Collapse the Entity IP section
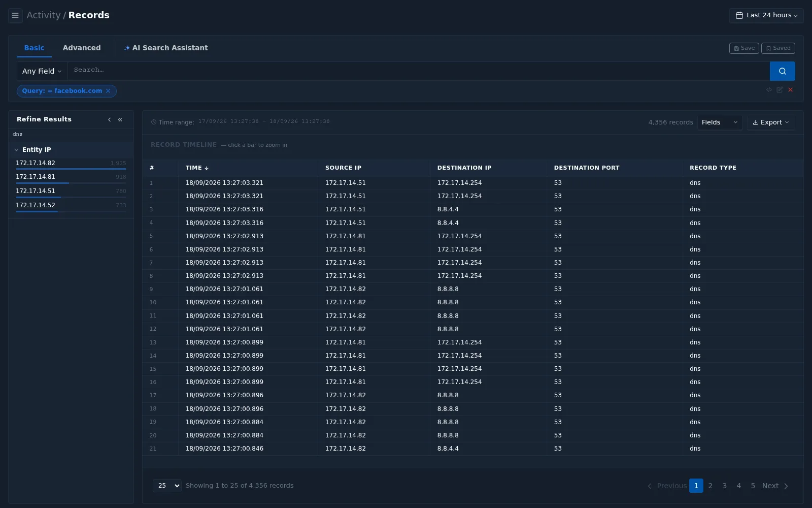Image resolution: width=812 pixels, height=508 pixels. [71, 150]
